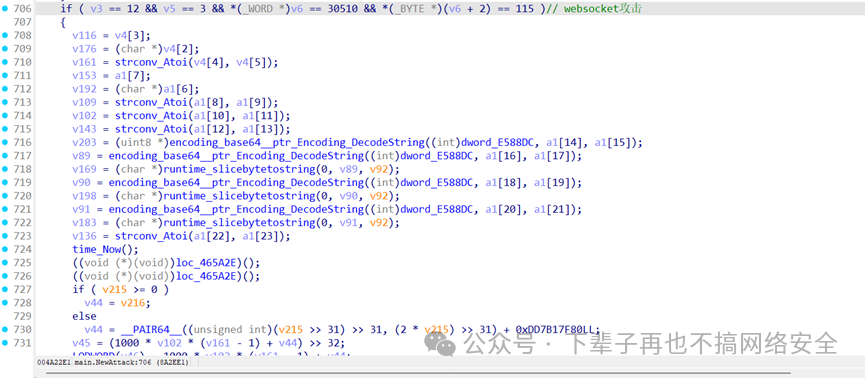Screen dimensions: 865x378
Task: Select variable v153 on line 711
Action: 84,75
